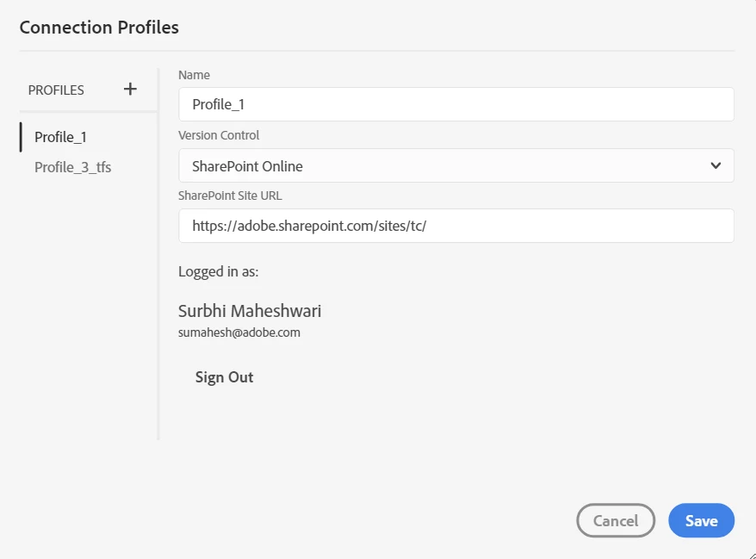This screenshot has width=756, height=559.
Task: Click the user name Surbhi Maheshwari
Action: coord(250,311)
